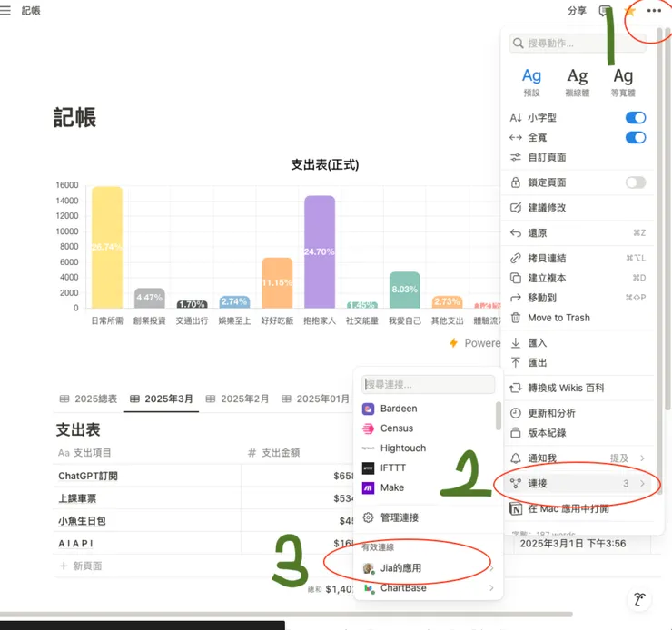Image resolution: width=672 pixels, height=630 pixels.
Task: Toggle the 鎖定頁面 lock page switch
Action: [x=636, y=182]
